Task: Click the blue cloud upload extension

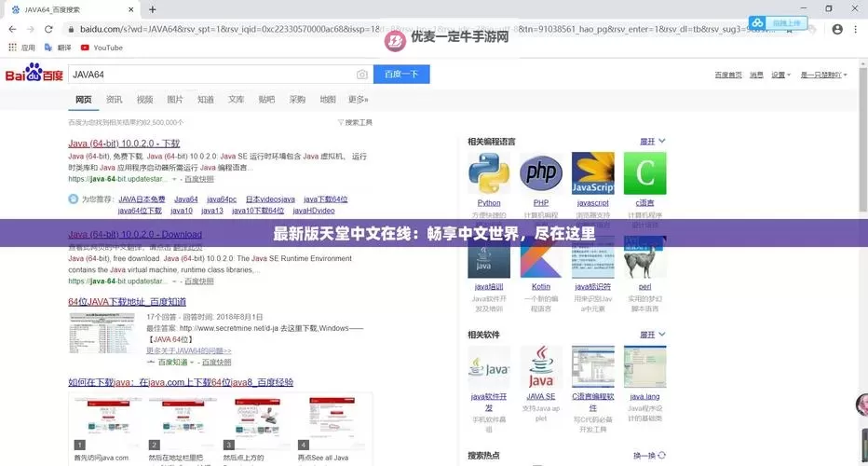Action: click(x=778, y=23)
